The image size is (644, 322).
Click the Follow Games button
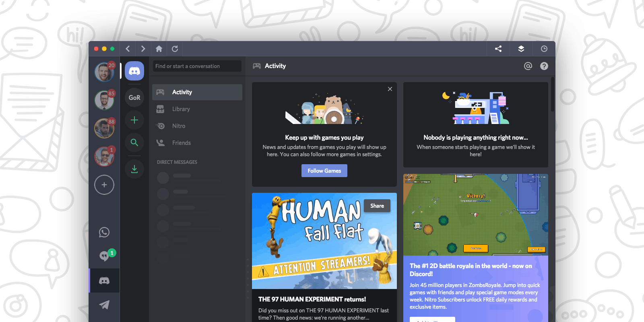(x=324, y=171)
